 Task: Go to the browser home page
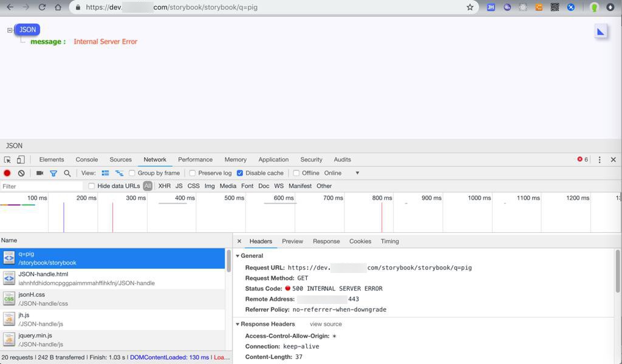pyautogui.click(x=58, y=7)
